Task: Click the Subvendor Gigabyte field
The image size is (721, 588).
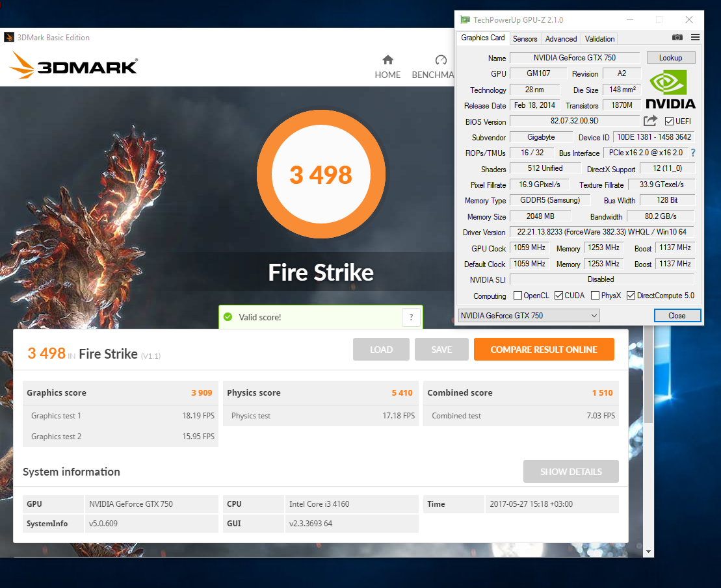Action: (541, 137)
